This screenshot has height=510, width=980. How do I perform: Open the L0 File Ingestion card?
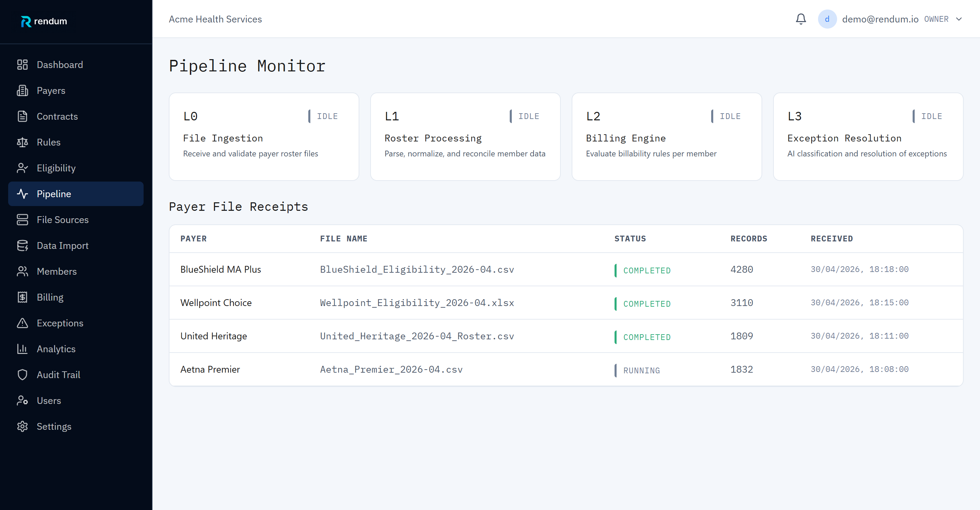[x=264, y=136]
